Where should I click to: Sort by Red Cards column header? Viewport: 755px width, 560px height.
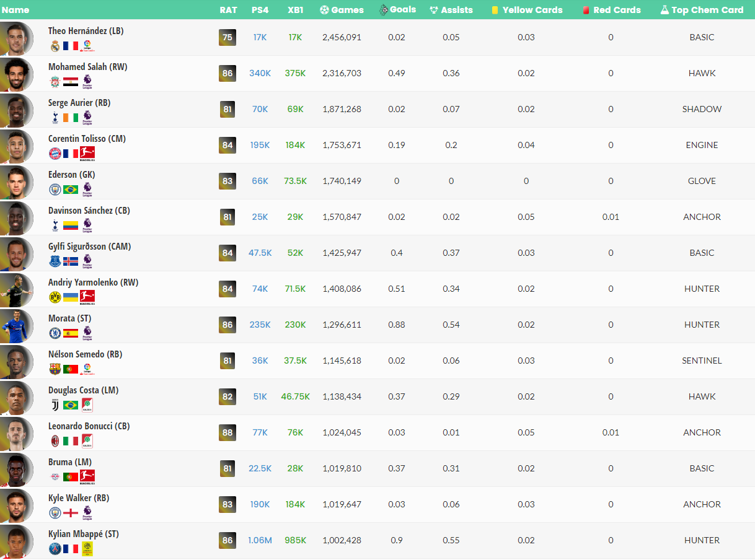click(x=611, y=10)
